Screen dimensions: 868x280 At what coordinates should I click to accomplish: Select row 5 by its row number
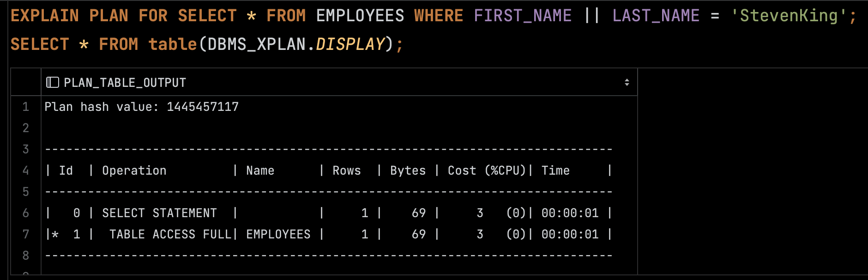(26, 192)
